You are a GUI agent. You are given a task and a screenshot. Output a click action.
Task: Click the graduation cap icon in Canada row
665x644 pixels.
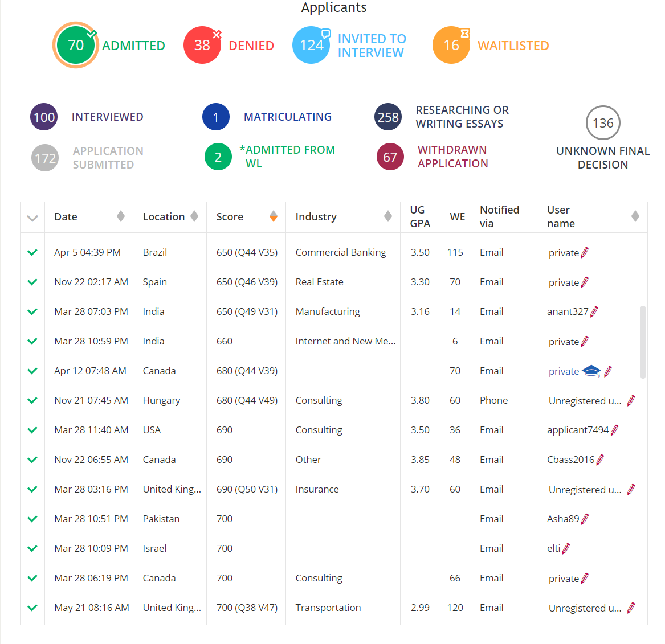[591, 371]
